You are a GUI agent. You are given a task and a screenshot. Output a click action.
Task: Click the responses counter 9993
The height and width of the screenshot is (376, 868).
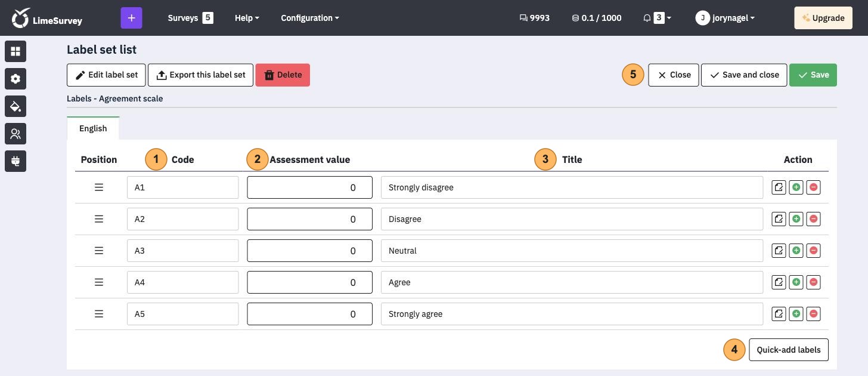[535, 18]
